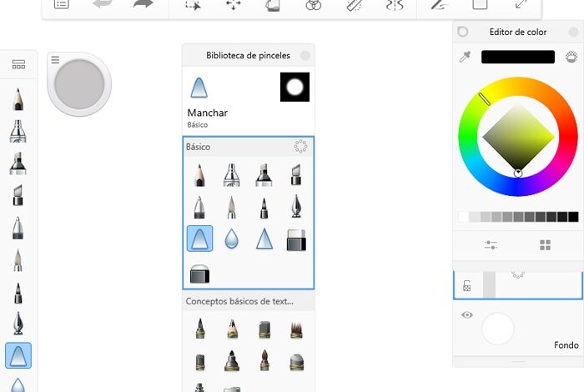Click the black current color swatch

[x=518, y=57]
